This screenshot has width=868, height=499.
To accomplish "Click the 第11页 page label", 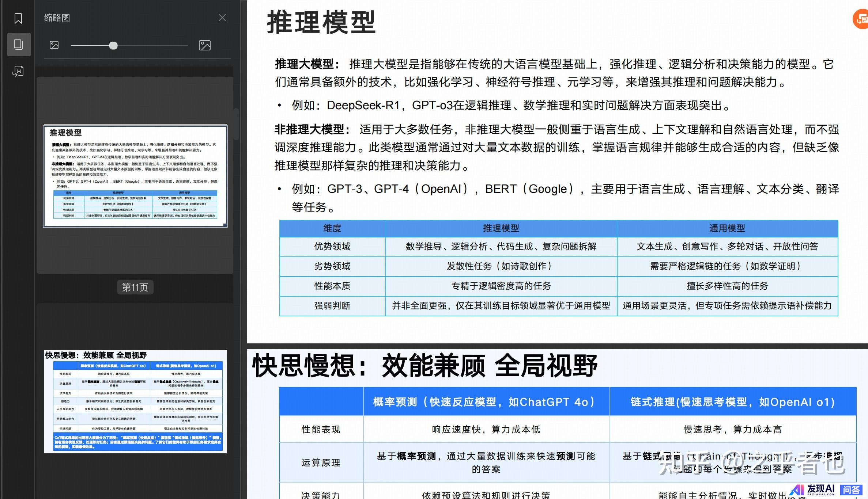I will tap(135, 287).
